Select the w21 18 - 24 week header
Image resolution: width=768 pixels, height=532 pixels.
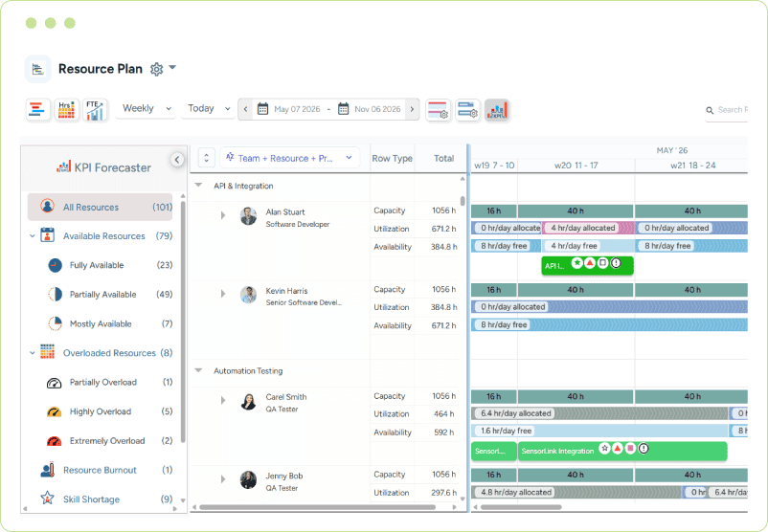tap(692, 166)
